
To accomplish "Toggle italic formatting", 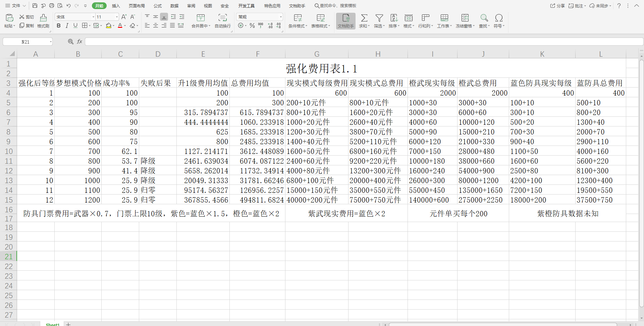I will pos(67,26).
